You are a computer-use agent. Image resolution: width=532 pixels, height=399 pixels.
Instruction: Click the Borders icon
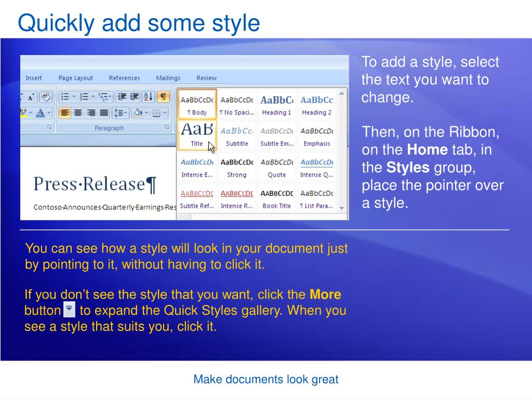click(156, 113)
